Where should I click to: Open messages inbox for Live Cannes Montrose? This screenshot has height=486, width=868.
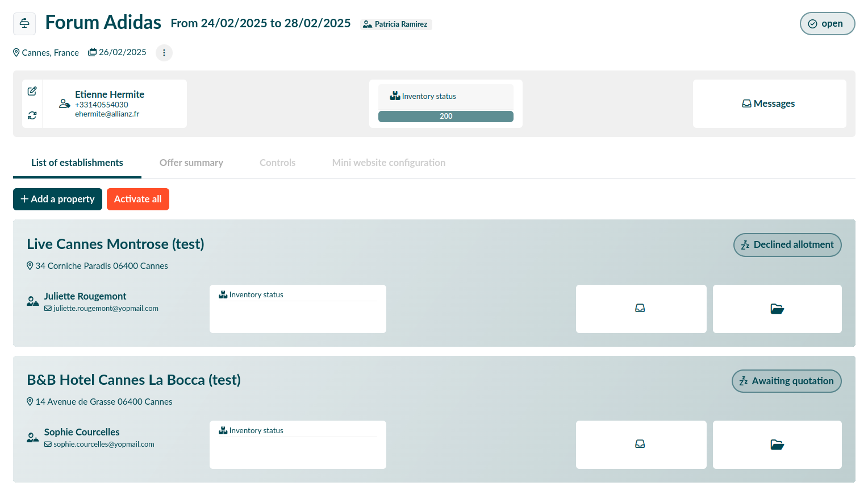tap(641, 309)
